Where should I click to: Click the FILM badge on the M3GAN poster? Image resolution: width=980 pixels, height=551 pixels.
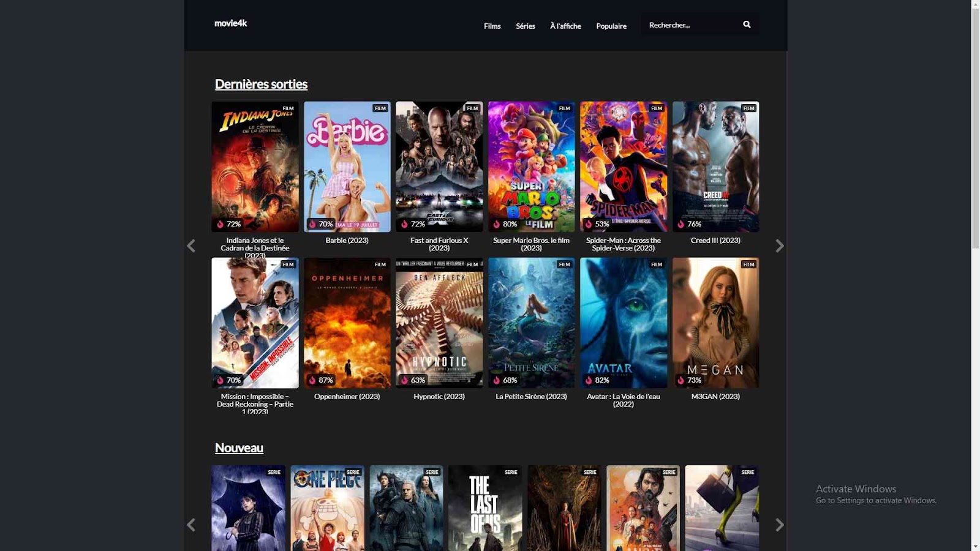pyautogui.click(x=748, y=264)
